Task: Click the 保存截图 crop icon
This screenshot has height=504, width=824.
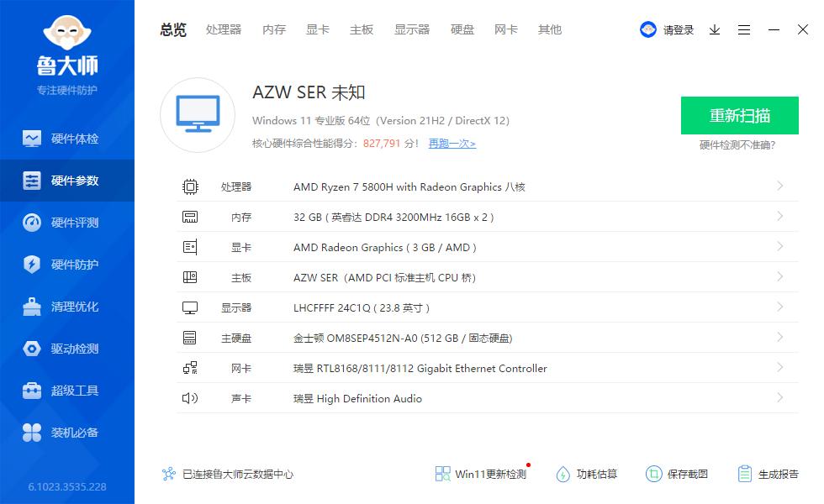Action: (x=653, y=474)
